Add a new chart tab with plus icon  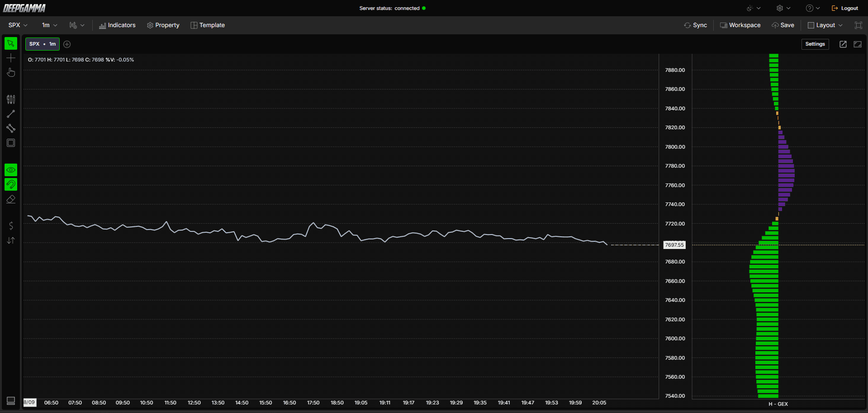67,44
